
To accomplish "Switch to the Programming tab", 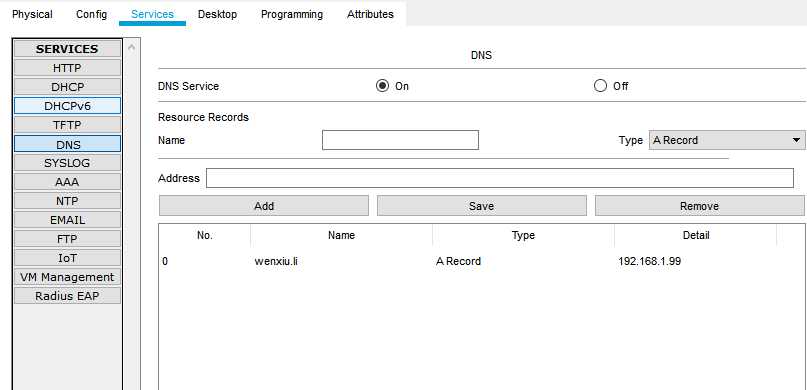I will click(x=292, y=14).
